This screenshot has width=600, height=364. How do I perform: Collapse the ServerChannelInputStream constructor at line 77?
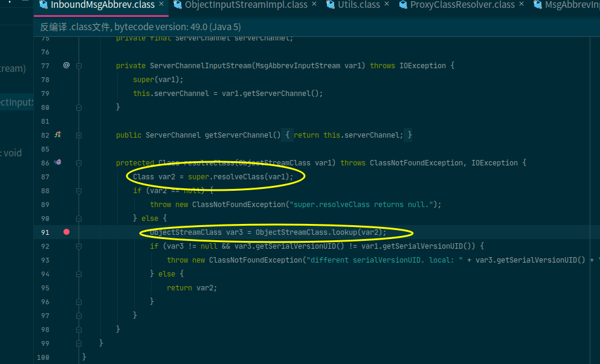[x=79, y=65]
